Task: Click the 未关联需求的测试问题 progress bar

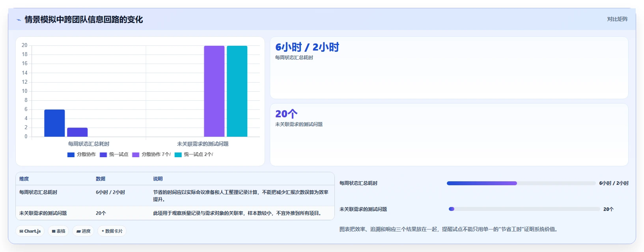Action: (524, 209)
